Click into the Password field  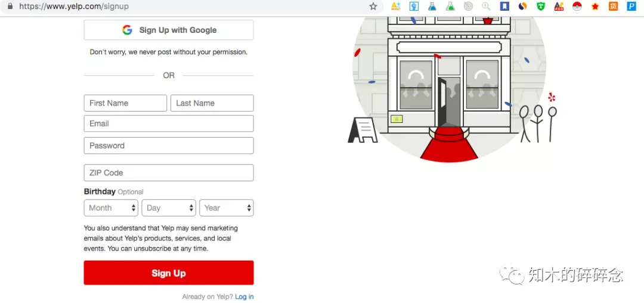click(169, 146)
